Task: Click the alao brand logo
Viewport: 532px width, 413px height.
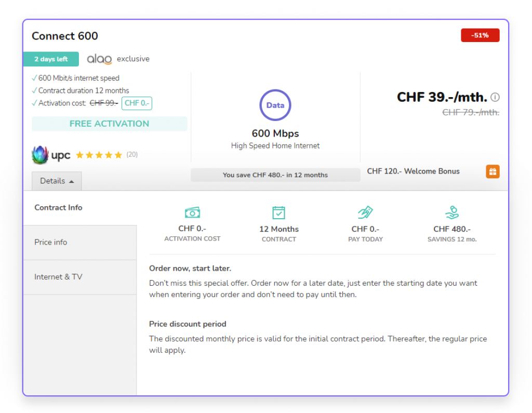Action: tap(99, 59)
